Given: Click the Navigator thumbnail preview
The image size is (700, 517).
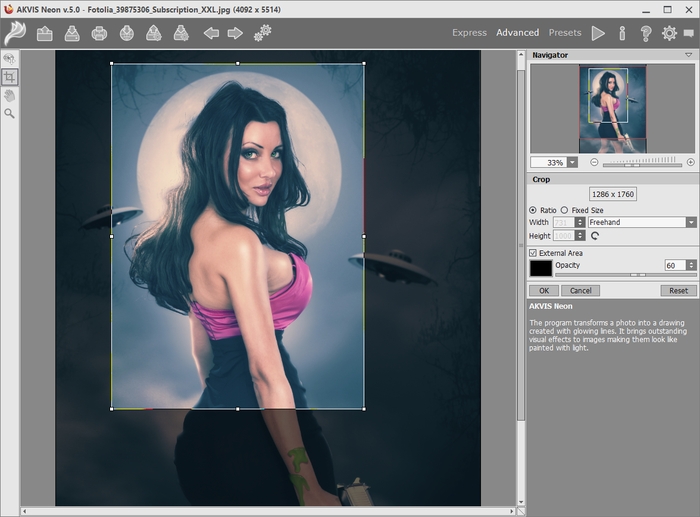Looking at the screenshot, I should point(612,109).
